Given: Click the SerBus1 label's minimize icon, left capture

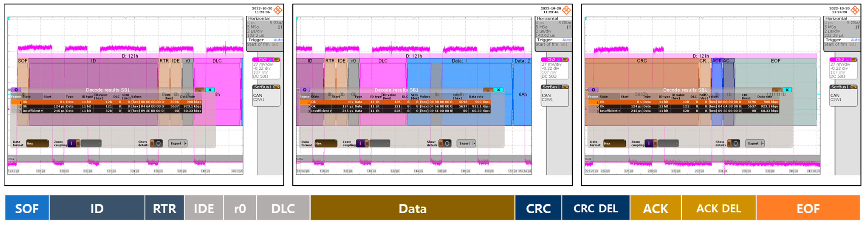Looking at the screenshot, I should pos(276,87).
